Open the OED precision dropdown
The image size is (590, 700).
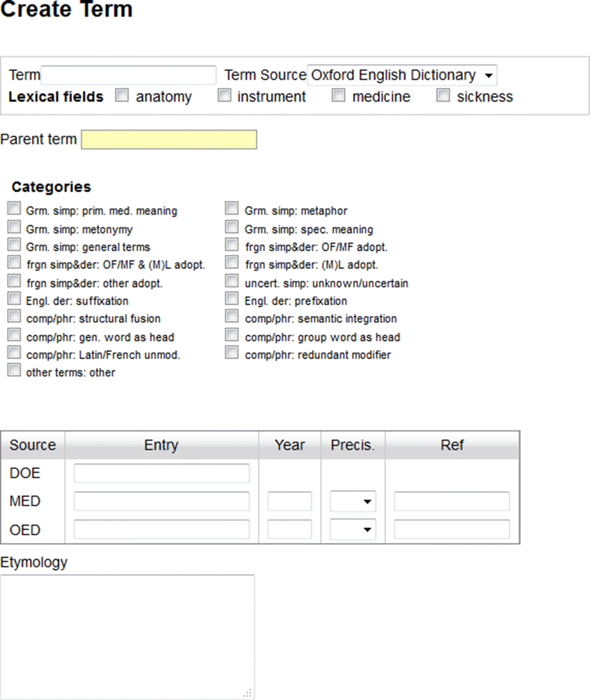(353, 530)
